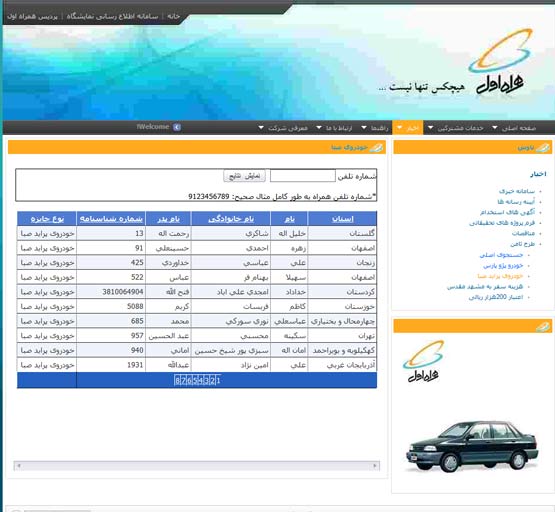The image size is (555, 512).
Task: Click the icon in the lower sidebar orange header
Action: [x=543, y=326]
